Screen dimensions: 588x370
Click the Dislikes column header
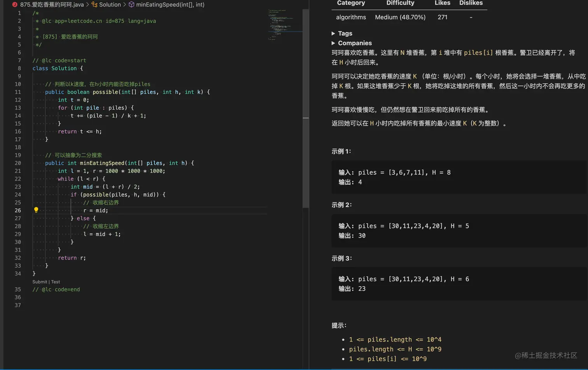(x=471, y=3)
